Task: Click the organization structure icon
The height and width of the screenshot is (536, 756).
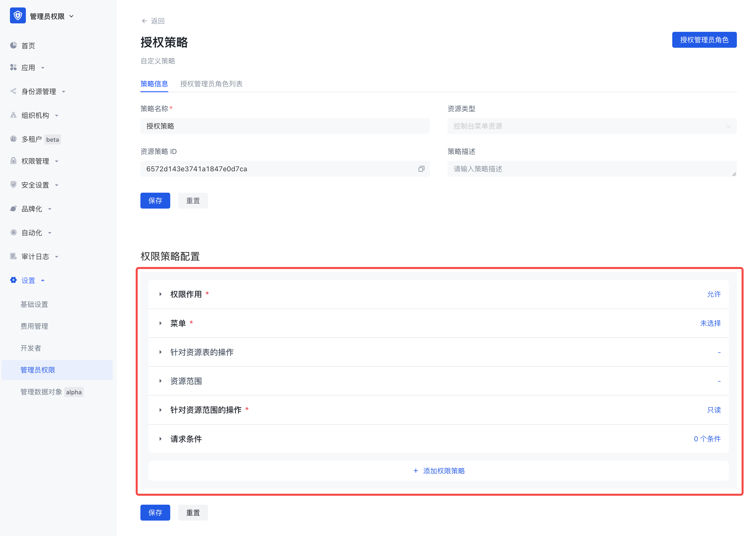Action: [13, 115]
